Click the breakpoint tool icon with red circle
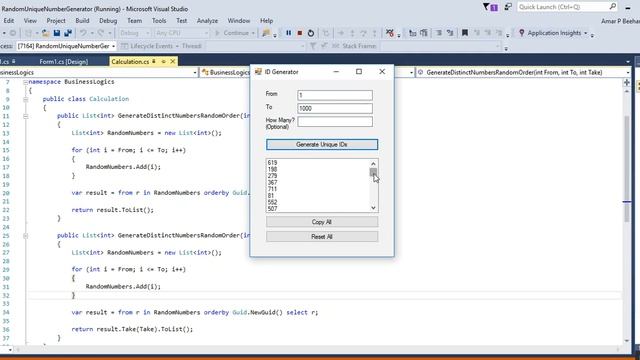This screenshot has height=360, width=640. point(390,33)
